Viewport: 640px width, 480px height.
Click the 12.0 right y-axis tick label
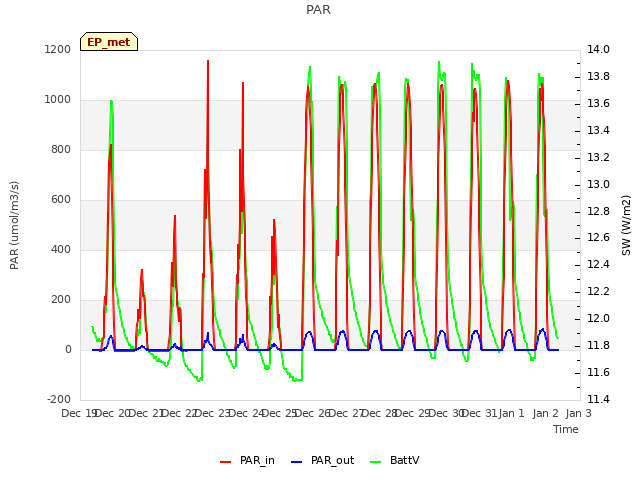598,319
